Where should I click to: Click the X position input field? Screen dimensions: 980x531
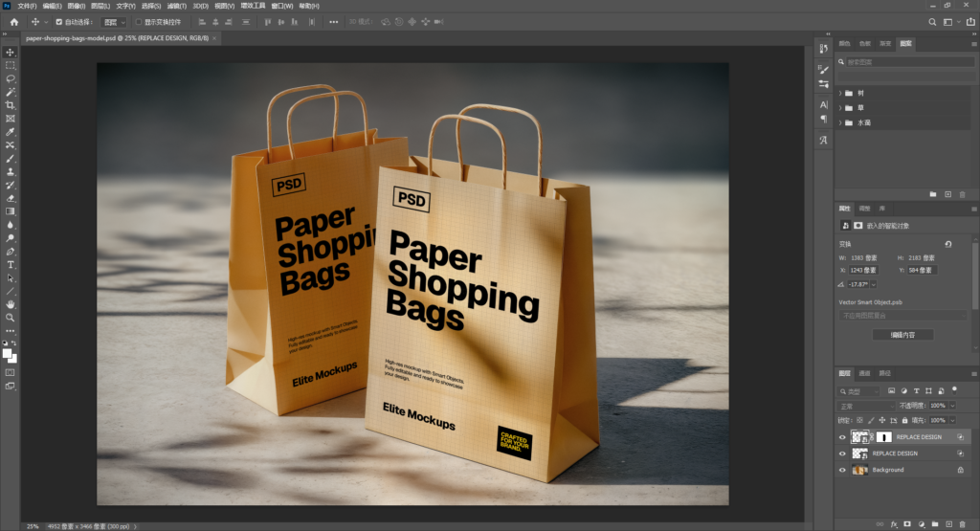[x=863, y=270]
